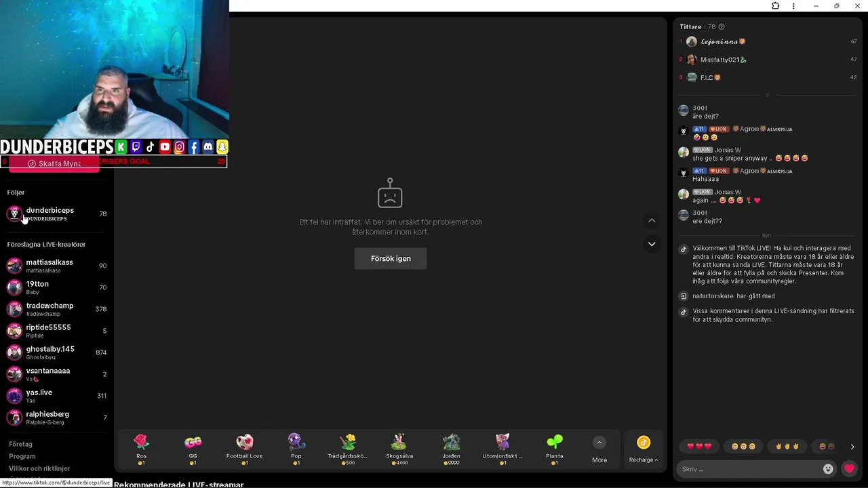868x488 pixels.
Task: Open suggested LIVE creator vsantanaaaa
Action: pyautogui.click(x=57, y=374)
